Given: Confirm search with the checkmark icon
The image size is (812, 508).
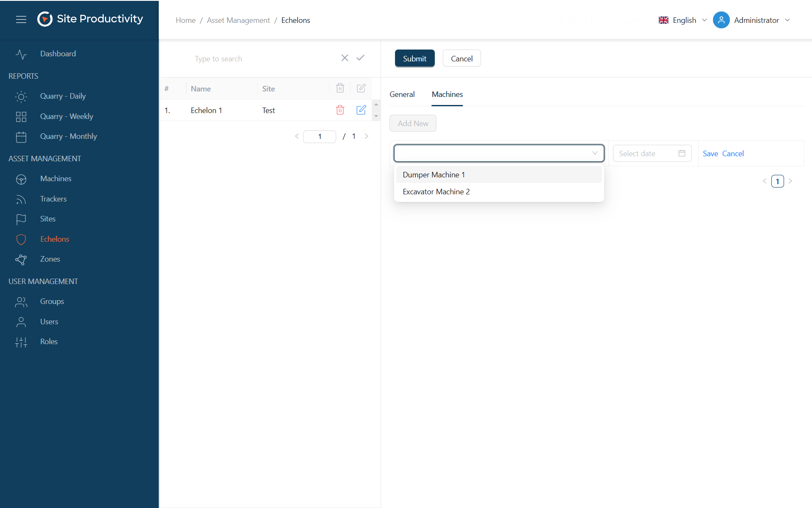Looking at the screenshot, I should pyautogui.click(x=360, y=58).
